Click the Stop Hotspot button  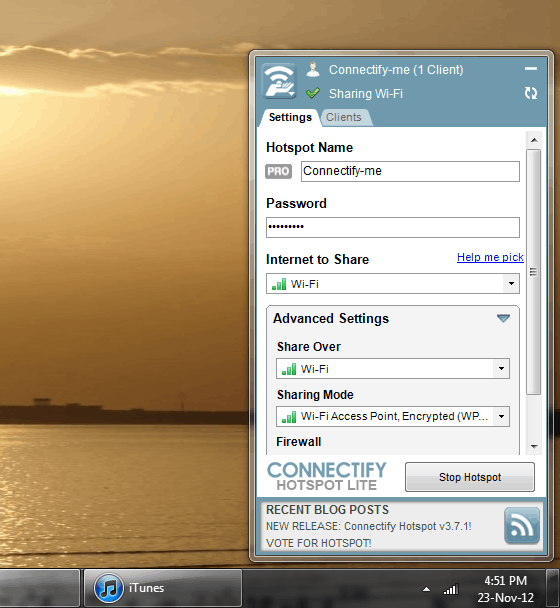(470, 477)
